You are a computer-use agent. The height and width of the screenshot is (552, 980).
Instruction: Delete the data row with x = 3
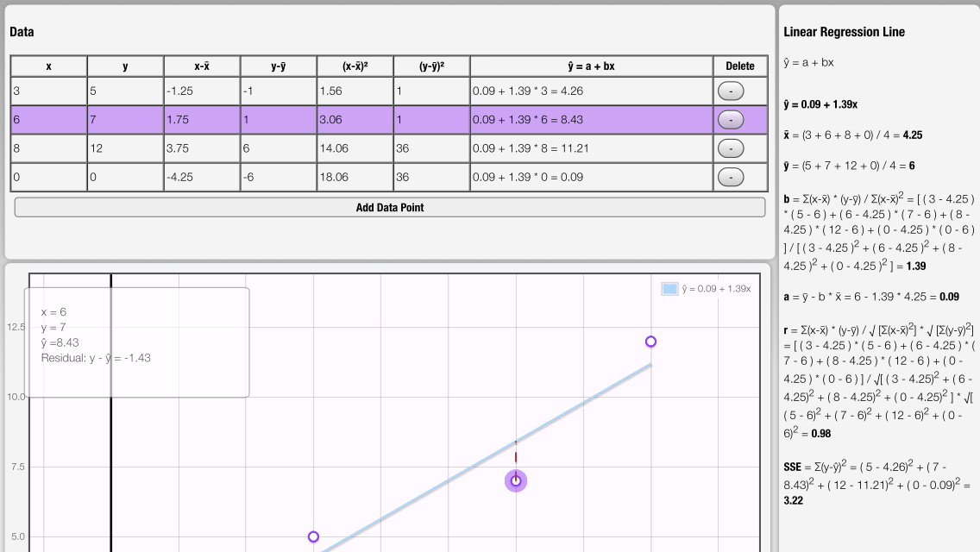[x=731, y=91]
